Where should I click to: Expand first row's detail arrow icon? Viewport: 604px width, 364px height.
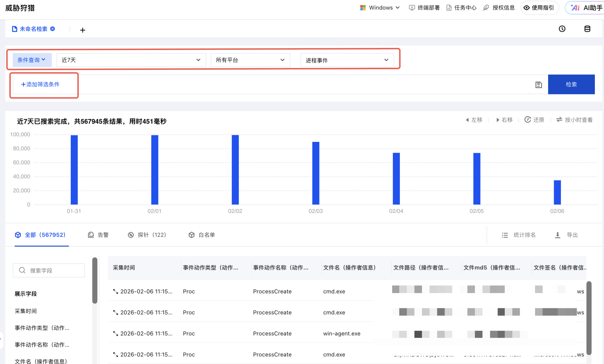click(116, 291)
